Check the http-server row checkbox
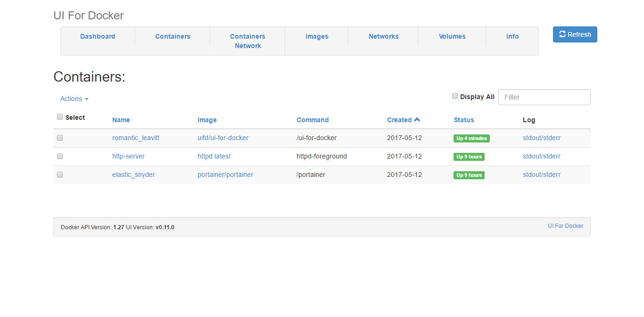The width and height of the screenshot is (644, 317). click(x=60, y=156)
